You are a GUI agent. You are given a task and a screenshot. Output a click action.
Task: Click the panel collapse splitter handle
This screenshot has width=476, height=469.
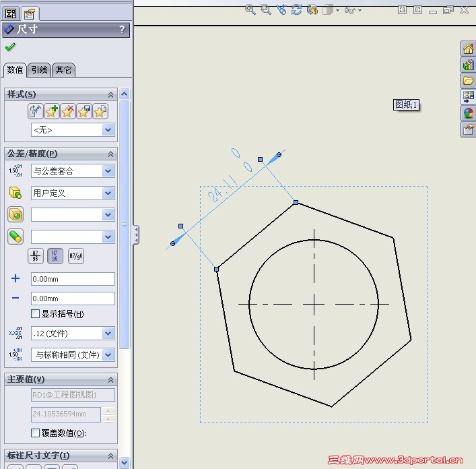[136, 234]
